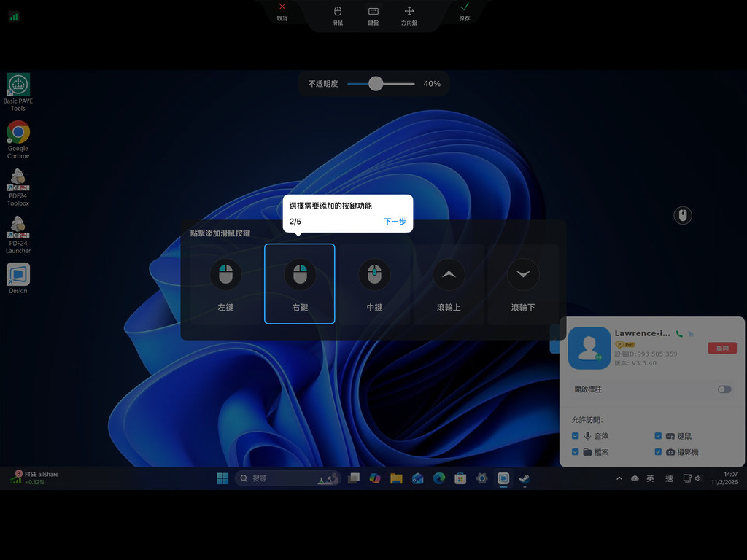
Task: Toggle the 開啟標註 annotation switch
Action: [x=724, y=389]
